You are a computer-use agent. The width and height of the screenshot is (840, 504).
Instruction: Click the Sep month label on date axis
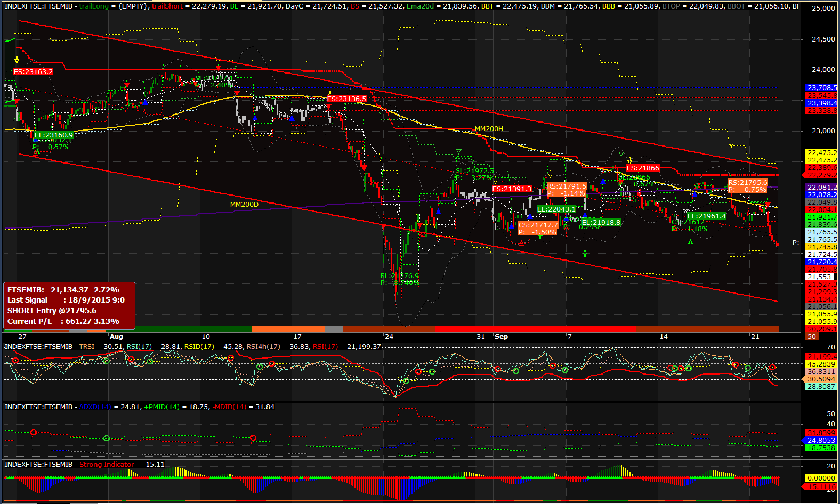[501, 337]
